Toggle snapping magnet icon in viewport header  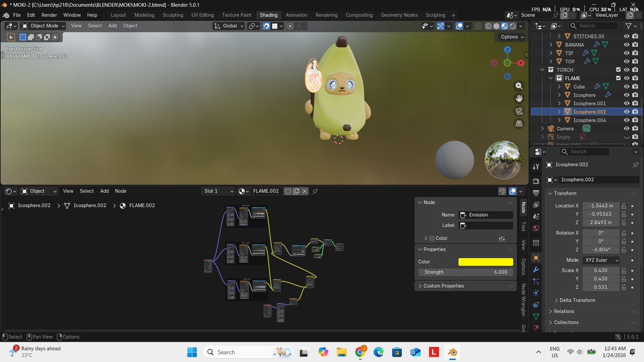(x=266, y=26)
